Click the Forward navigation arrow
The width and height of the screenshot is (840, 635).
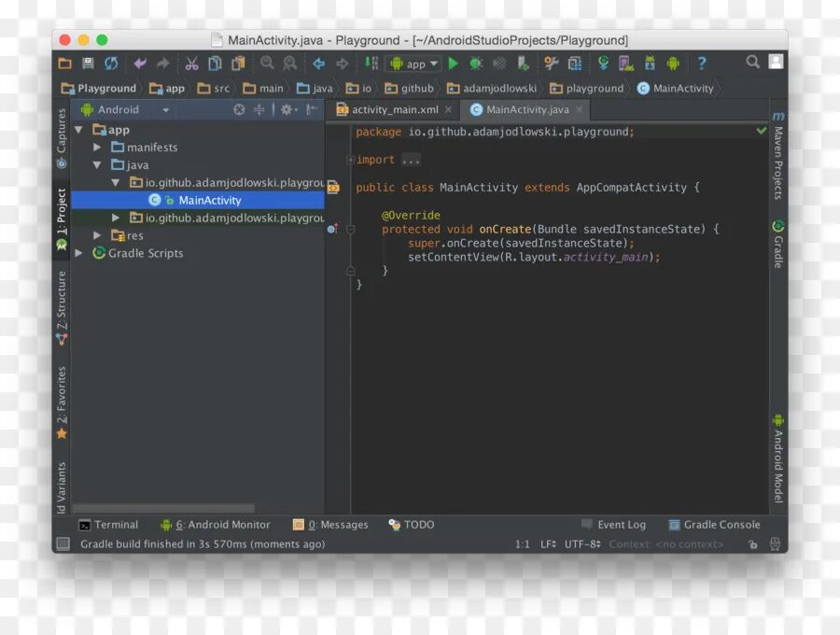coord(342,63)
